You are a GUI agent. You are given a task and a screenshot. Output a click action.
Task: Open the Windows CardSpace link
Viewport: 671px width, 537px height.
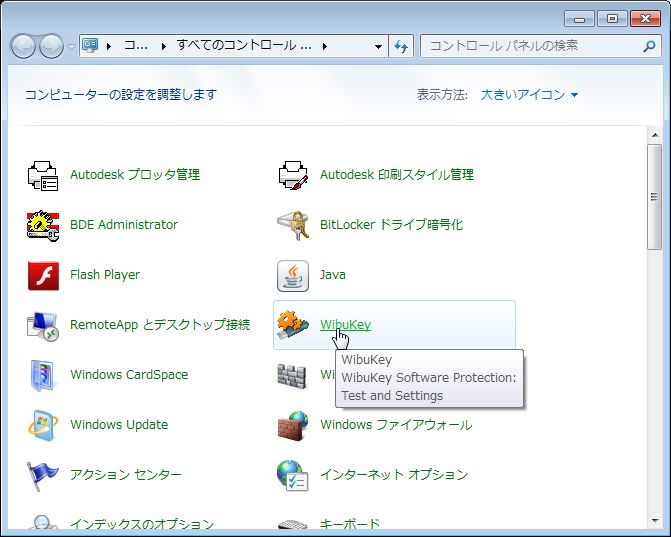(x=129, y=375)
